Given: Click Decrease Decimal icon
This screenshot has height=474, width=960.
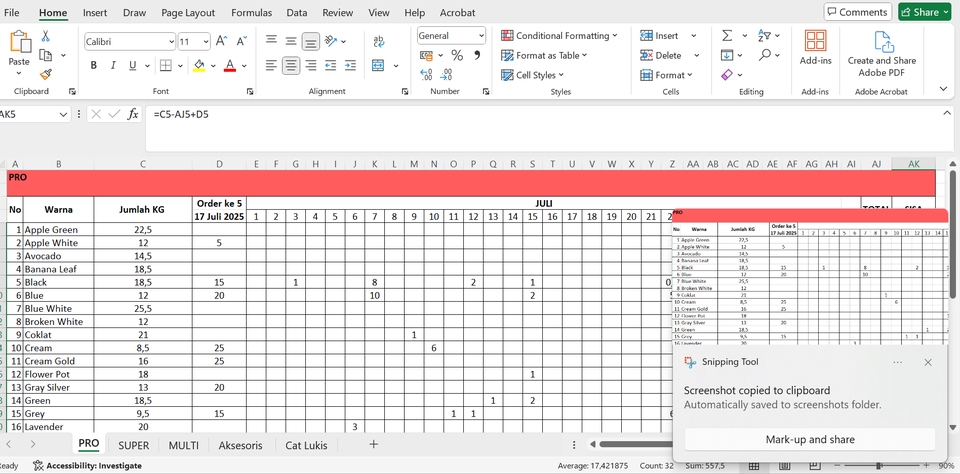Looking at the screenshot, I should pos(447,75).
